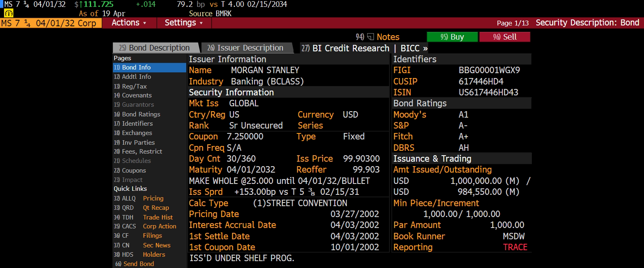Click the Calc Type STREET CONVENTION value
The width and height of the screenshot is (644, 268).
point(300,203)
